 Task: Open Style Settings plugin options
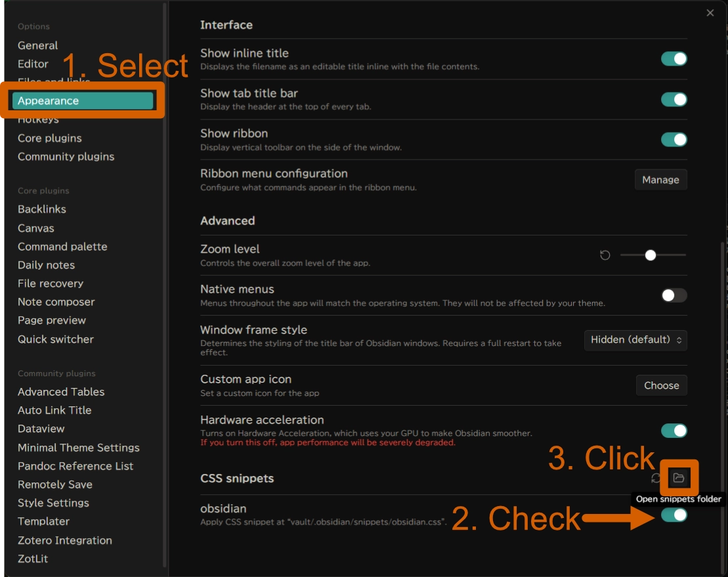53,503
